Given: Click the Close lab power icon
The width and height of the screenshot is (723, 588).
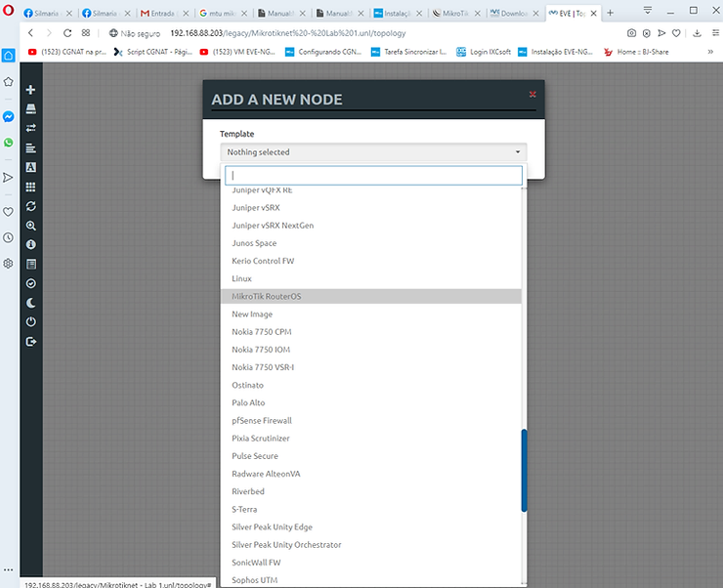Looking at the screenshot, I should pyautogui.click(x=31, y=321).
